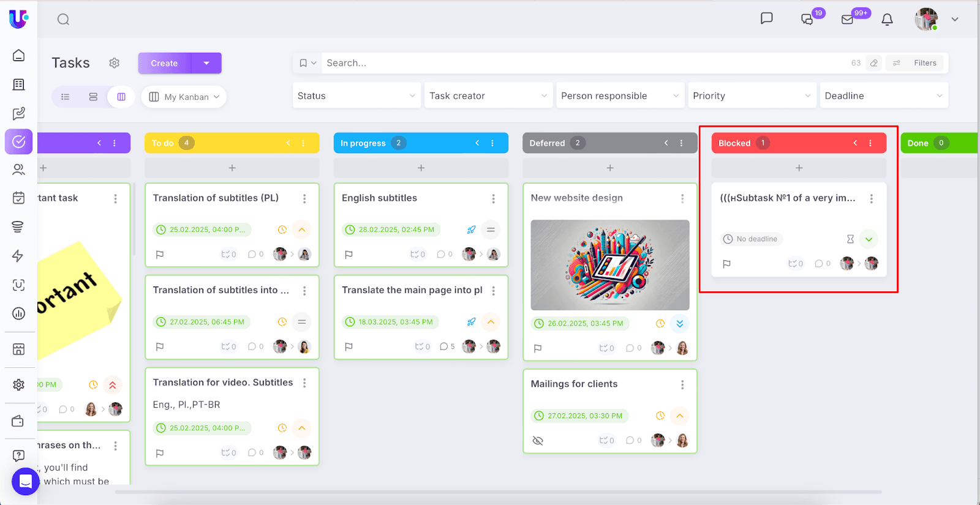Collapse the Blocked column using its arrow

pyautogui.click(x=855, y=143)
